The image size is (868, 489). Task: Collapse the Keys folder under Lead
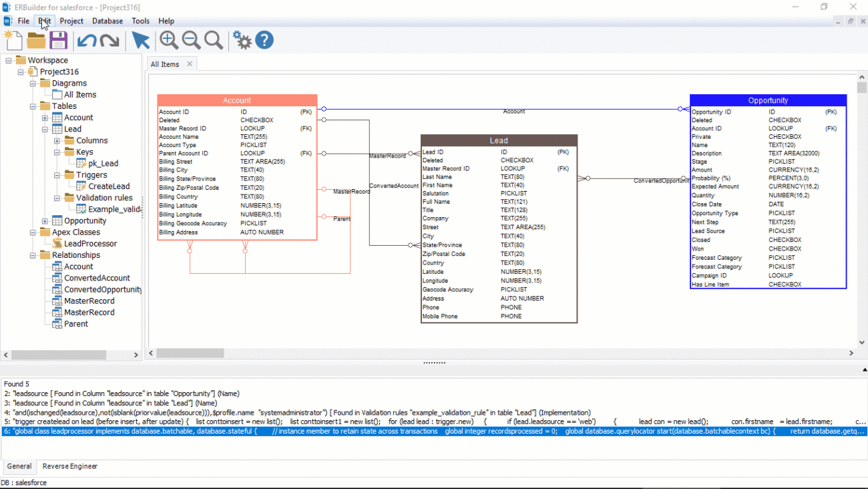57,152
